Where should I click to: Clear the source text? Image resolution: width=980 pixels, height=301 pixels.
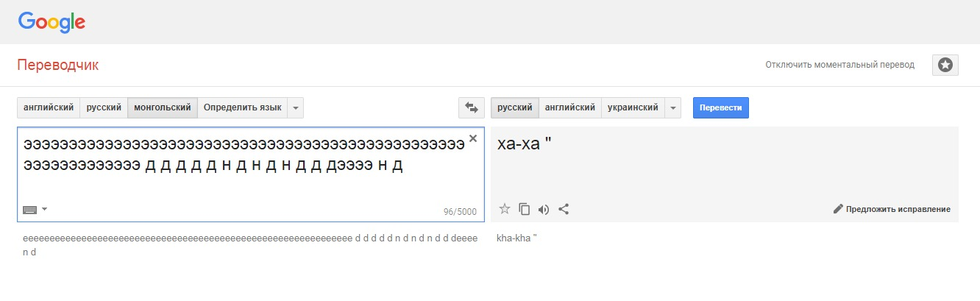click(x=473, y=138)
